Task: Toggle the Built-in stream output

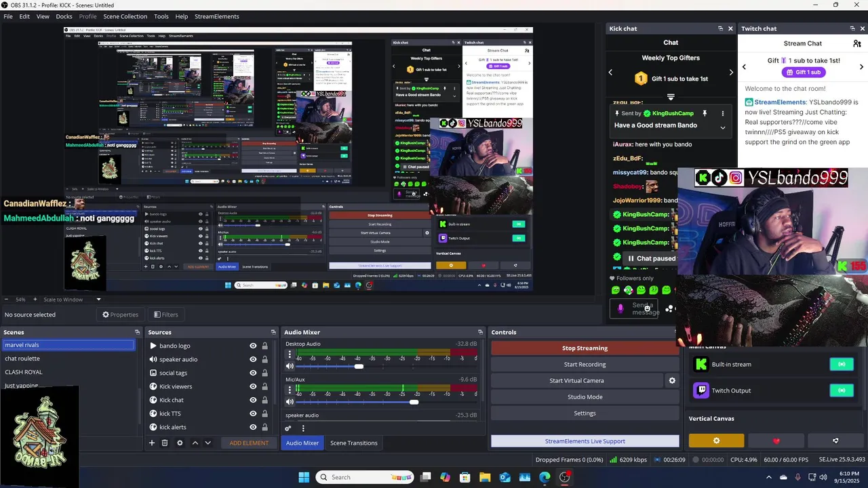Action: [x=842, y=364]
